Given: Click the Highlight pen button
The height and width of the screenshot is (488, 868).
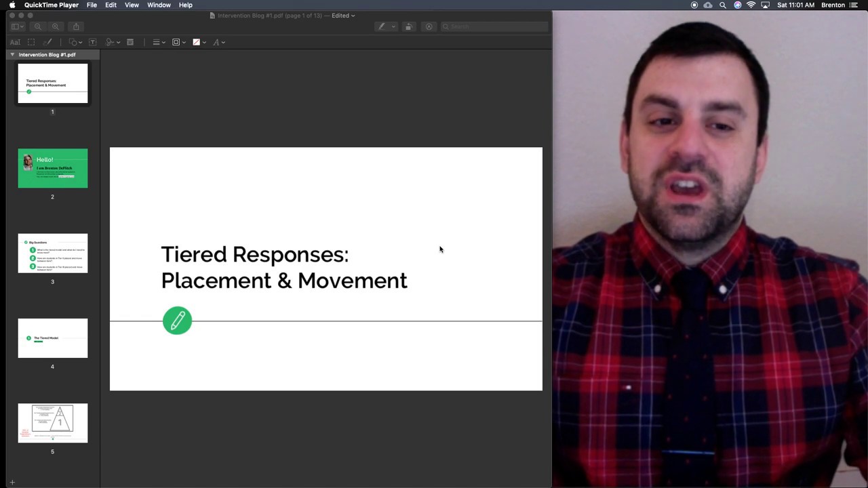Looking at the screenshot, I should (x=382, y=26).
